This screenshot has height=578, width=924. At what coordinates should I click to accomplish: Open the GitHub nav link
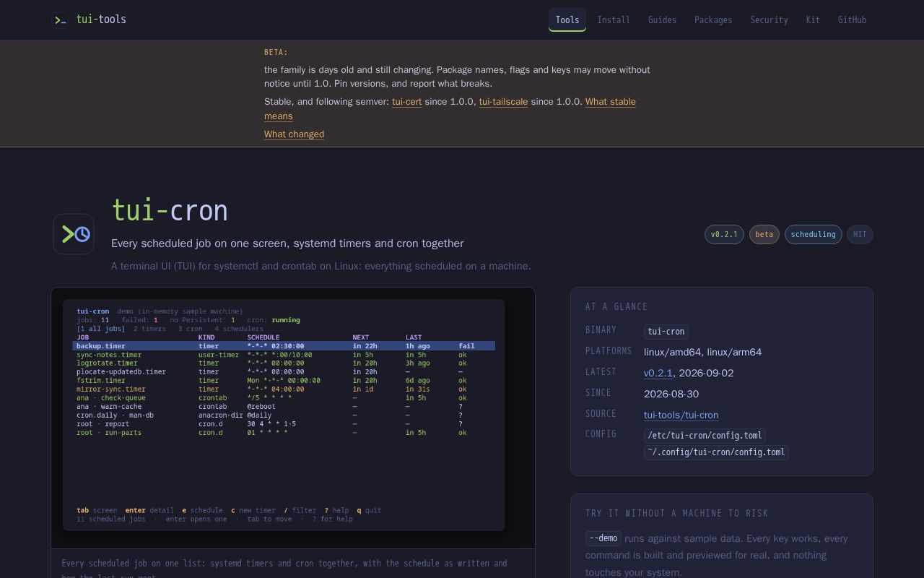click(x=852, y=20)
